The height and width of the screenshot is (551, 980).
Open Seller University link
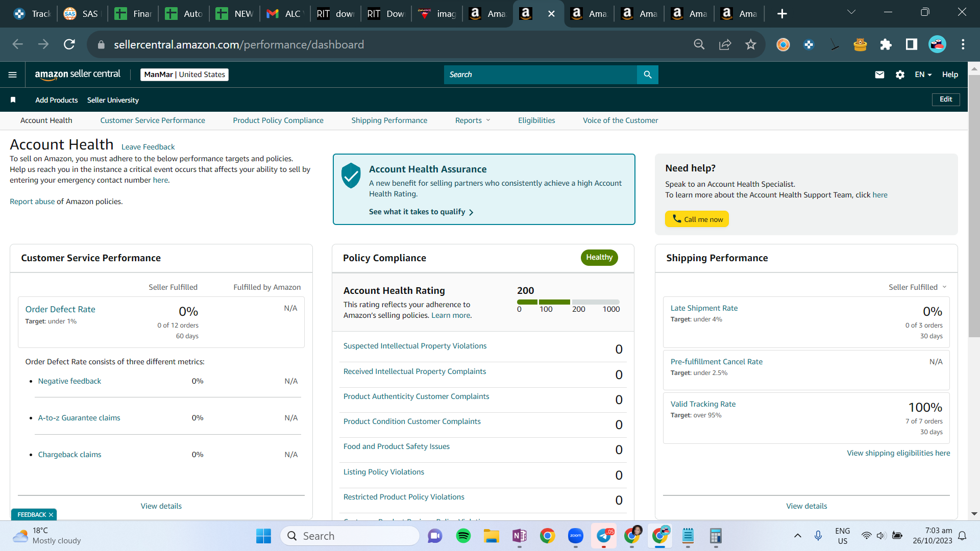coord(113,100)
